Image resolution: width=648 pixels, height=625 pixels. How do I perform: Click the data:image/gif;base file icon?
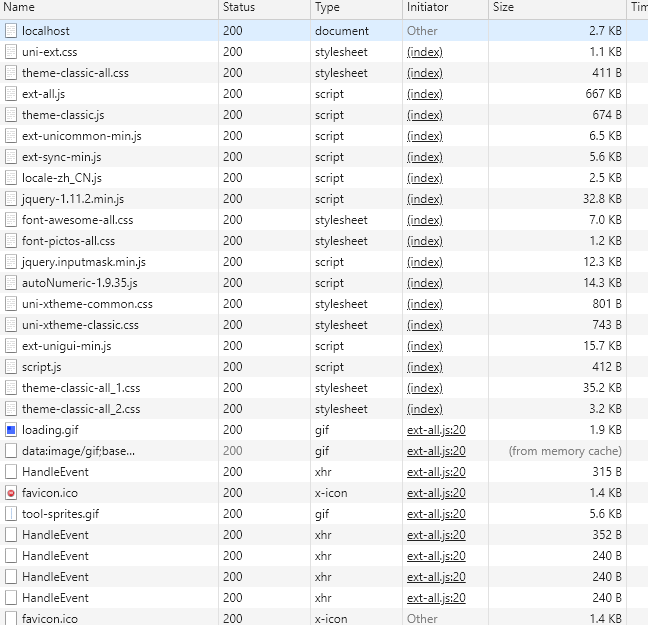11,451
